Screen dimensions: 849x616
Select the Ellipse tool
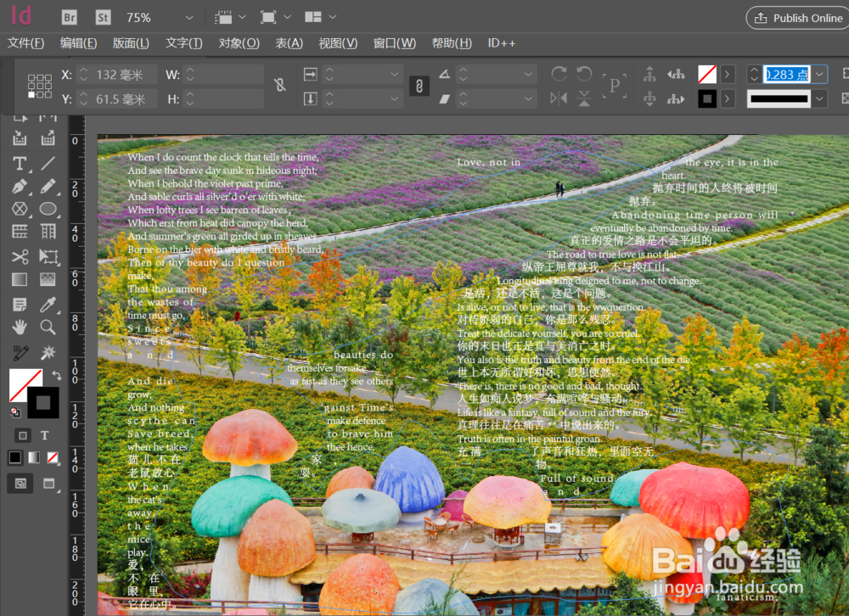click(48, 209)
